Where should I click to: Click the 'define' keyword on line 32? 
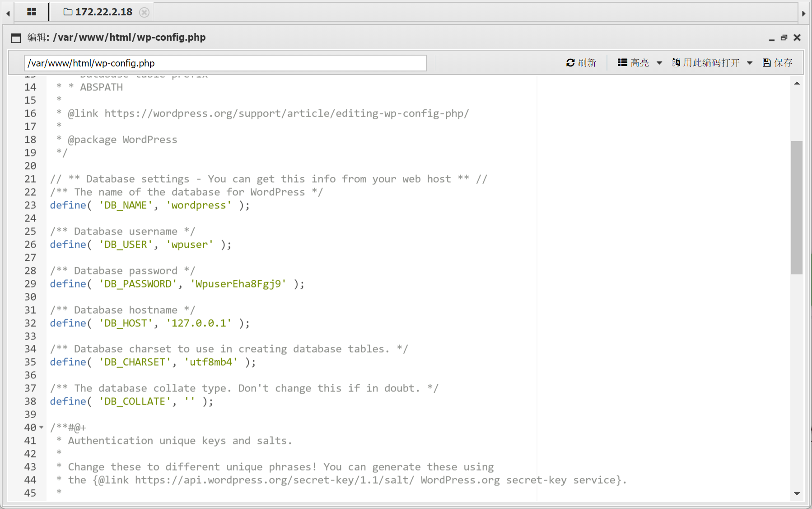pyautogui.click(x=68, y=323)
